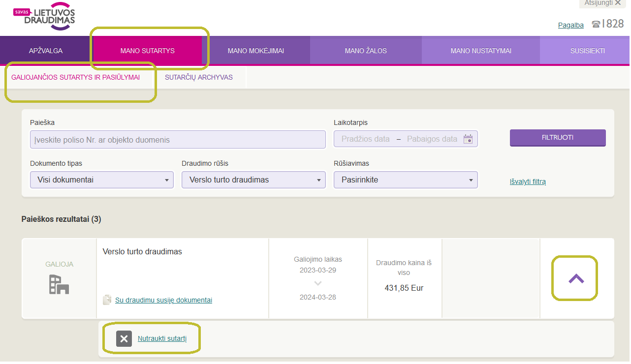Click the Nutraukti sutartį link
631x364 pixels.
pos(162,338)
